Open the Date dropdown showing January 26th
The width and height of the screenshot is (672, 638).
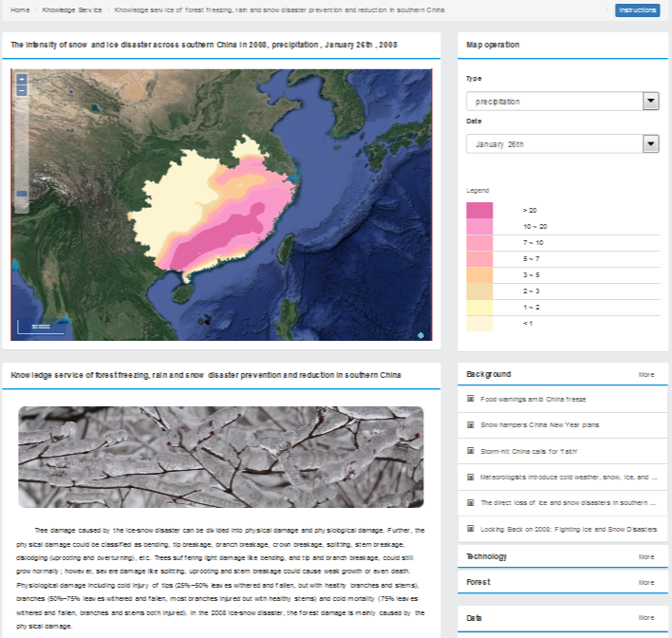(562, 144)
